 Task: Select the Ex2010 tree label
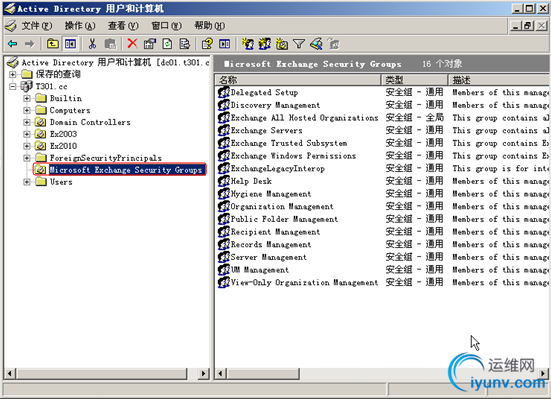[63, 146]
